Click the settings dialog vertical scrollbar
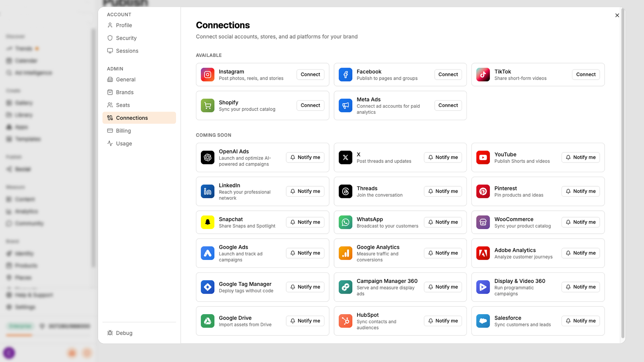This screenshot has height=362, width=644. [623, 174]
